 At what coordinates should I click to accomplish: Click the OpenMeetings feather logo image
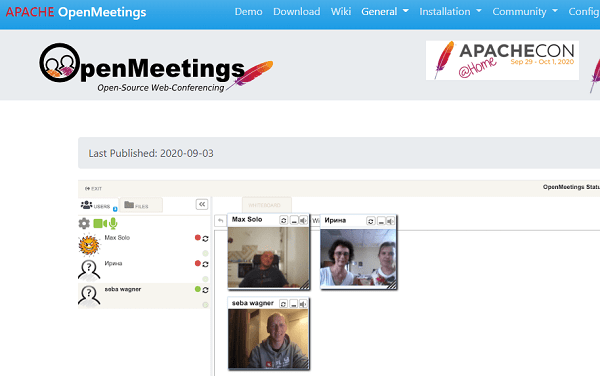(x=157, y=68)
